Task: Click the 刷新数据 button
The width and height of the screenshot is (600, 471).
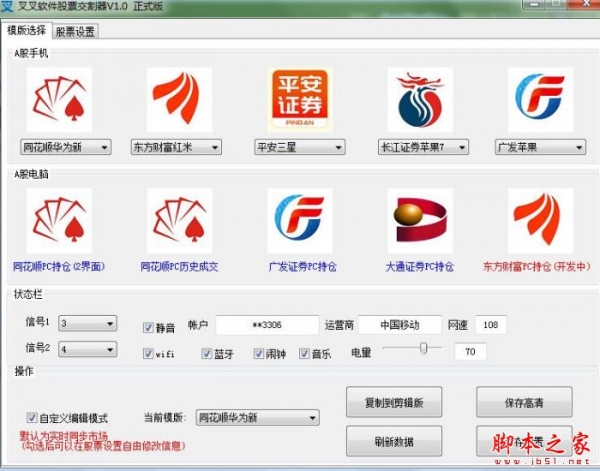Action: pyautogui.click(x=394, y=441)
